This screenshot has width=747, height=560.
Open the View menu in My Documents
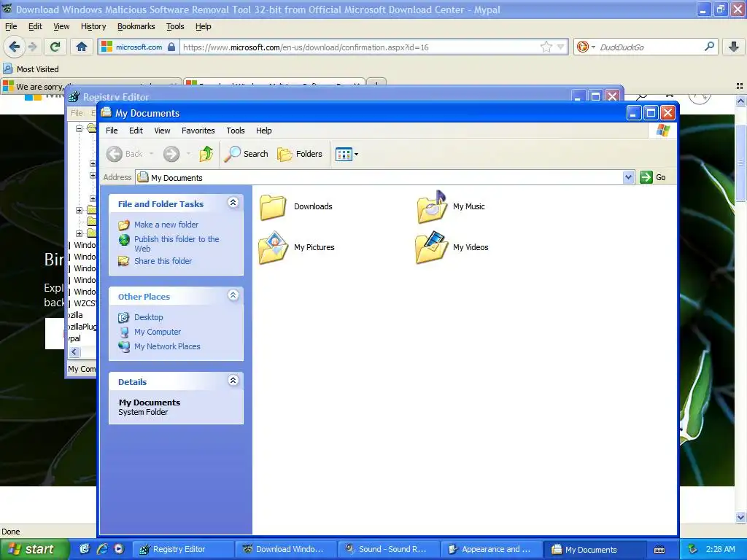tap(162, 131)
